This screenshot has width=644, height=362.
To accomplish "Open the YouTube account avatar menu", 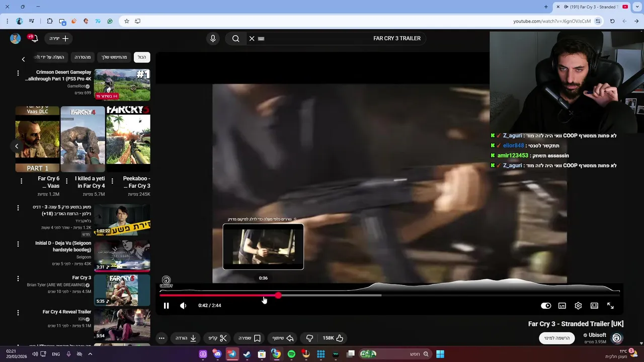I will pyautogui.click(x=15, y=38).
